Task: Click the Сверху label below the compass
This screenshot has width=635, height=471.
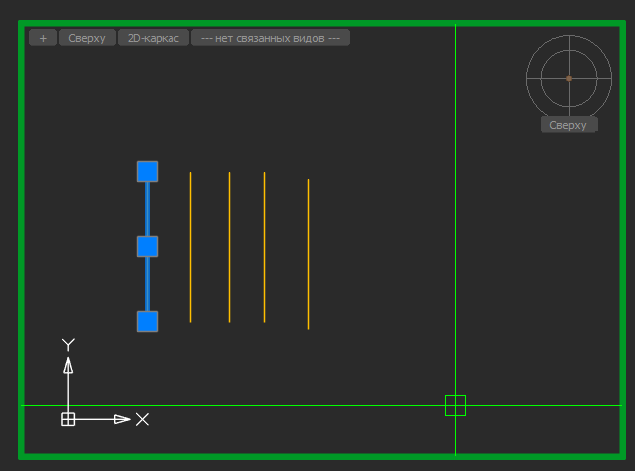Action: coord(569,125)
